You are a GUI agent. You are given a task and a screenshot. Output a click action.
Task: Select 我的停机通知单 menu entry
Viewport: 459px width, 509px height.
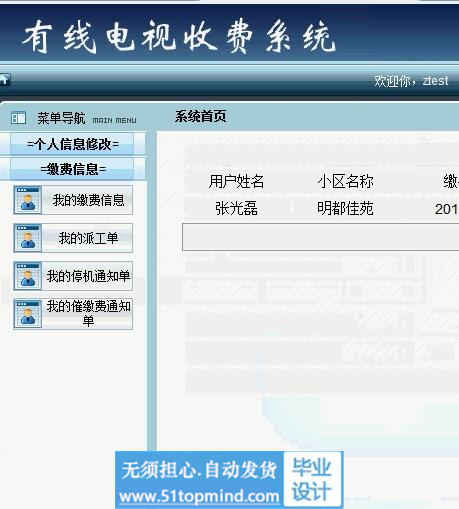88,276
